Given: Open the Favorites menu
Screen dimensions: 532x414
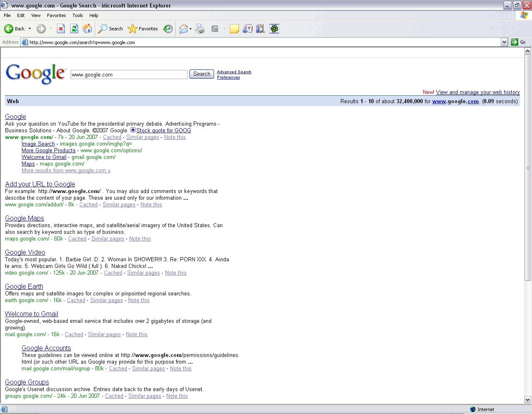Looking at the screenshot, I should coord(56,15).
